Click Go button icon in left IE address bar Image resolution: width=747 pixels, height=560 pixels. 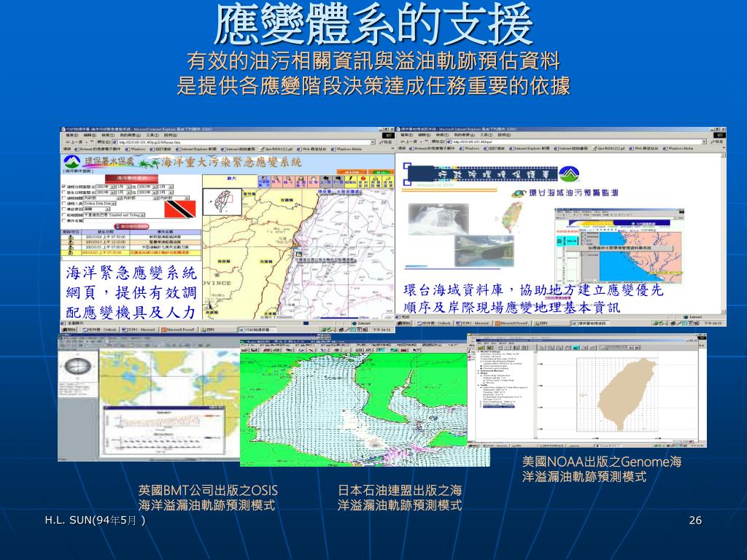(x=386, y=142)
